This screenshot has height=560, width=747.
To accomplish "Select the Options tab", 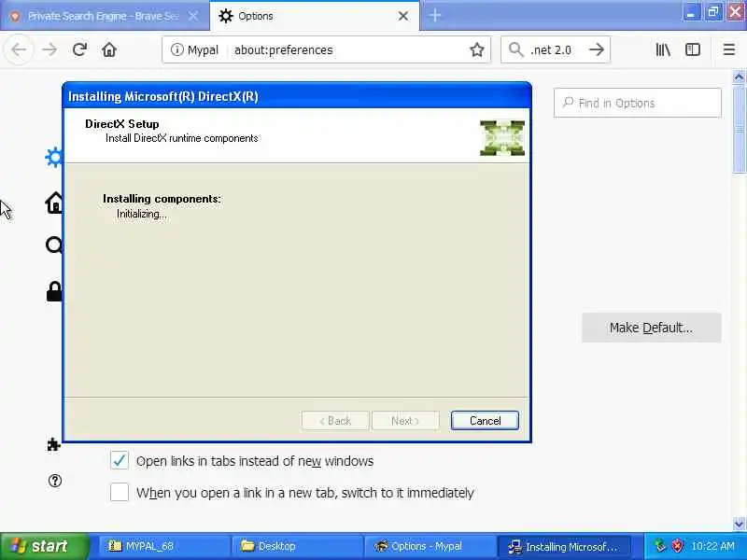I will point(315,16).
